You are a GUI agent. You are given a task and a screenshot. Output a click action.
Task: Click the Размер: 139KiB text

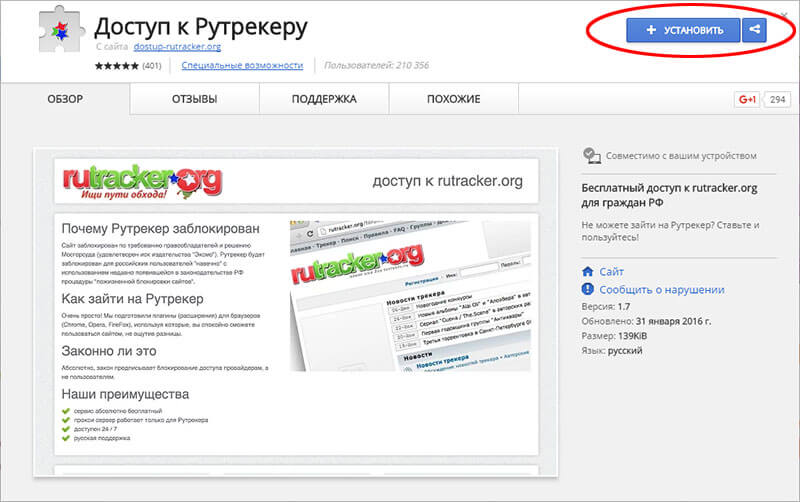coord(614,336)
